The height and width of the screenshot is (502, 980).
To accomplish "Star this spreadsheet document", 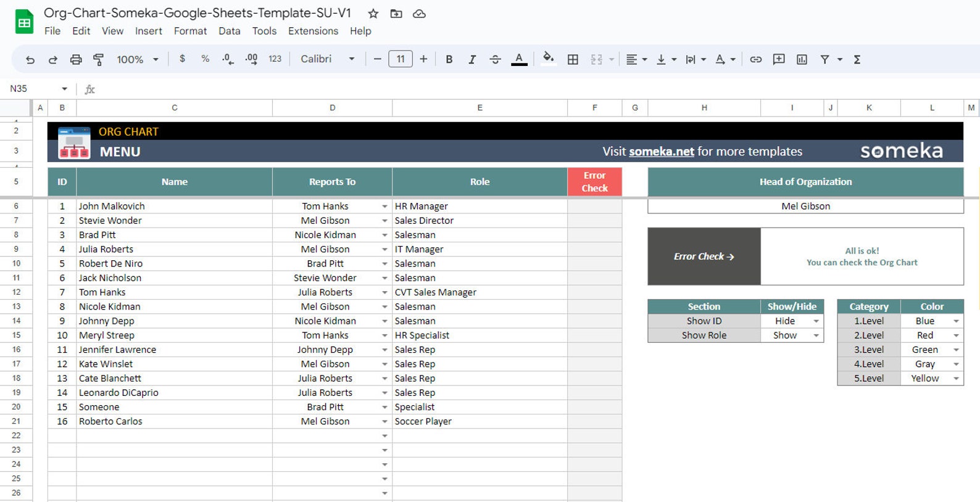I will point(373,14).
